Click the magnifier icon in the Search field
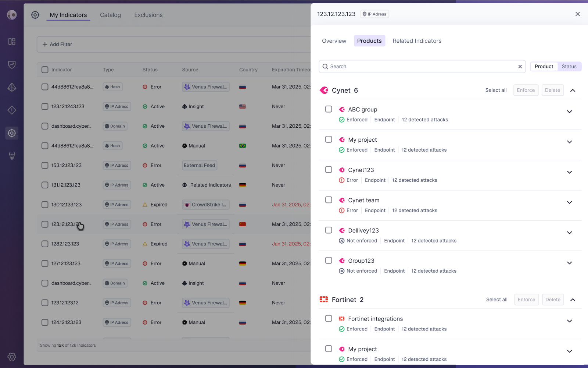This screenshot has width=588, height=368. 325,67
